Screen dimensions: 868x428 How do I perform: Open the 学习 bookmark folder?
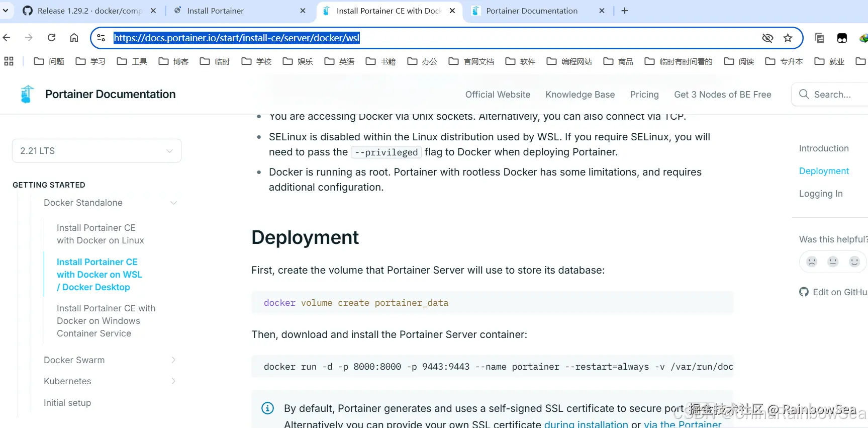pos(90,61)
